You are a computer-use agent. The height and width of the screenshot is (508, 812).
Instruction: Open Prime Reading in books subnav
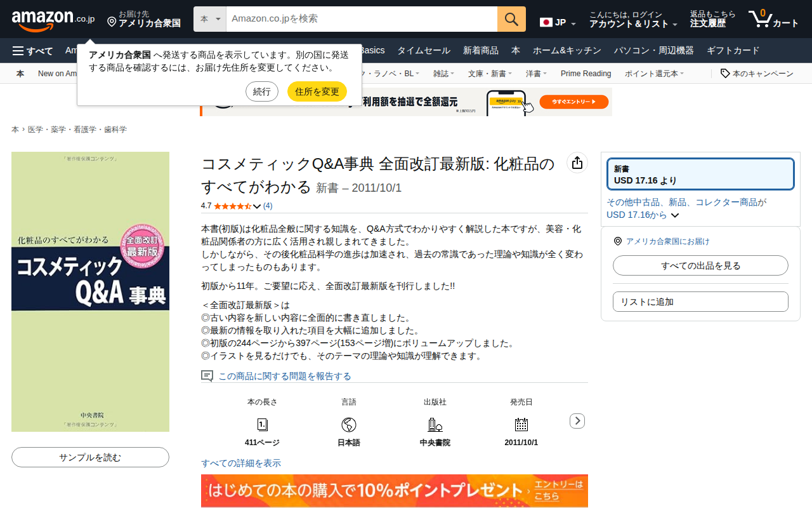point(586,74)
